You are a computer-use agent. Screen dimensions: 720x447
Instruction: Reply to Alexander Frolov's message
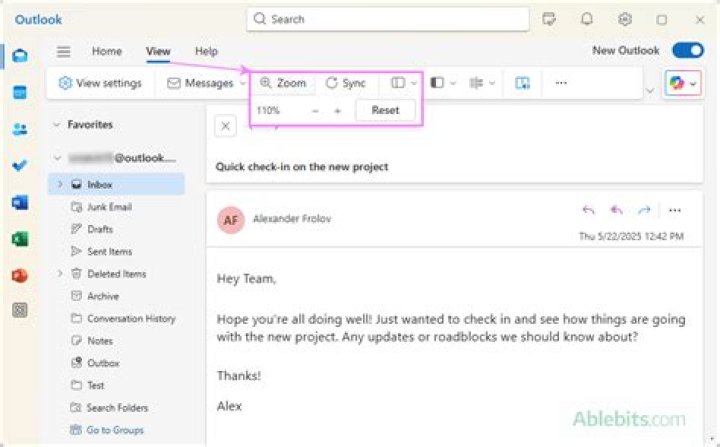pyautogui.click(x=589, y=210)
